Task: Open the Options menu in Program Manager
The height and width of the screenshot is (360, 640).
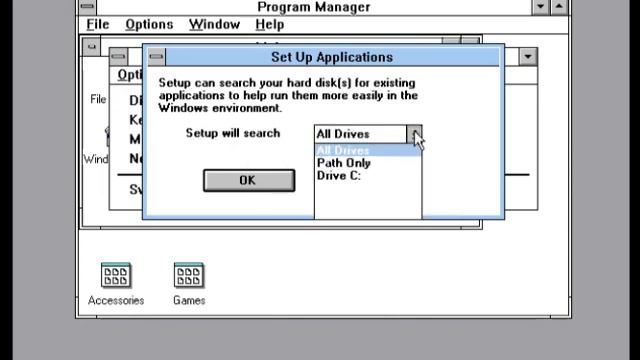Action: (149, 24)
